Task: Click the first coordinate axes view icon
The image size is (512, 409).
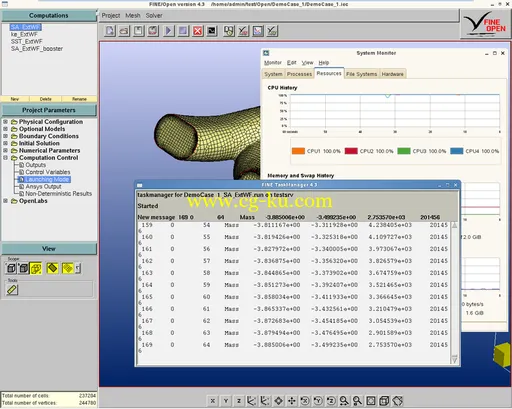Action: 252,401
